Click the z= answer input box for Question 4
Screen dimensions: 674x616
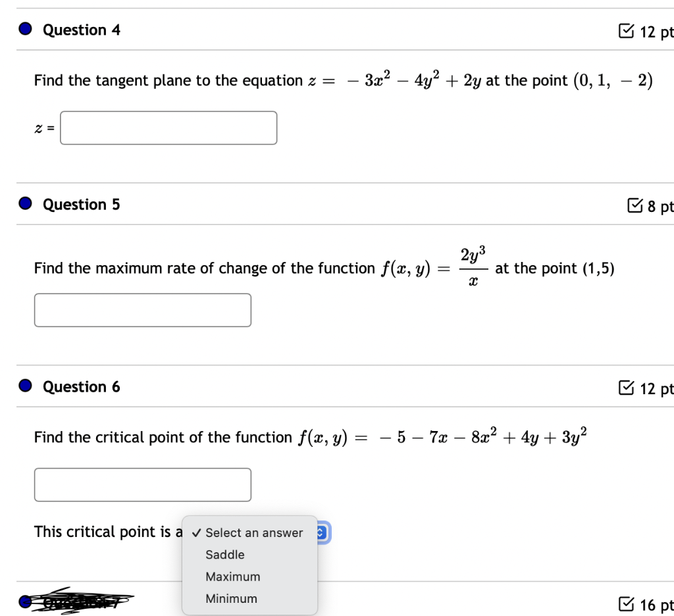pyautogui.click(x=168, y=128)
